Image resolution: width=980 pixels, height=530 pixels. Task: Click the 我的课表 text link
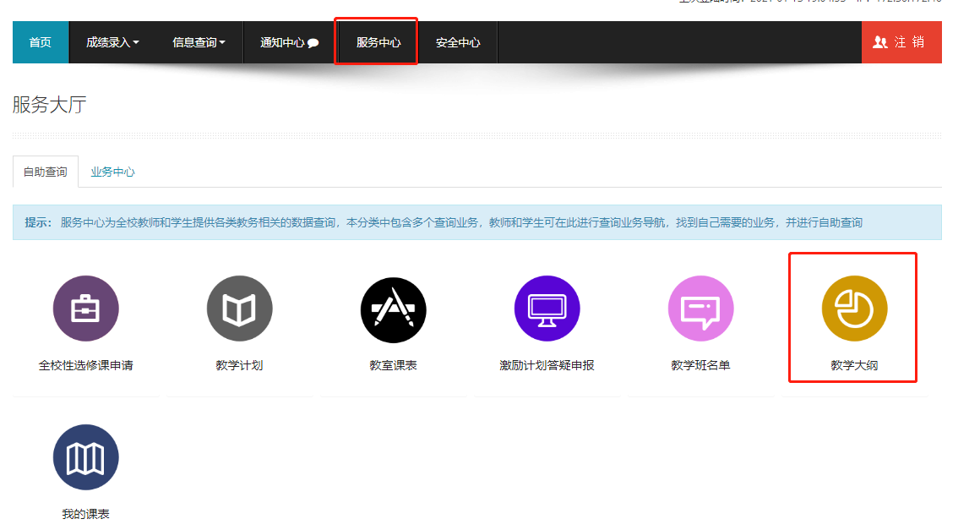(85, 514)
